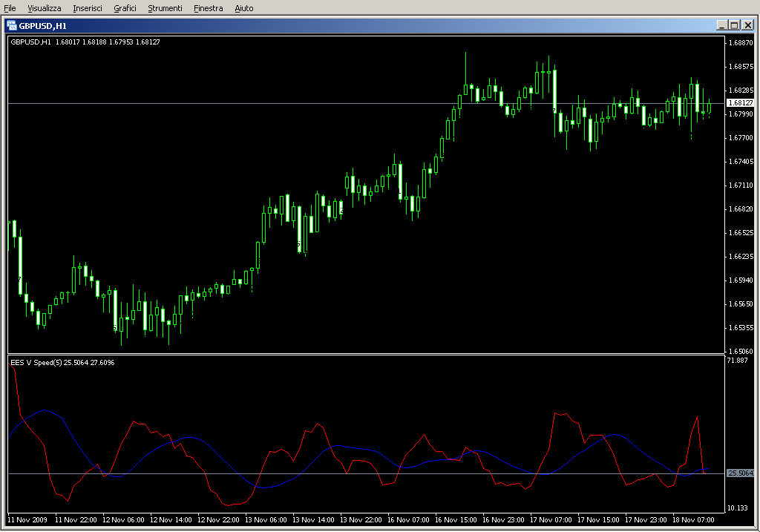
Task: Click the indicator value tag 25.5064
Action: coord(741,473)
